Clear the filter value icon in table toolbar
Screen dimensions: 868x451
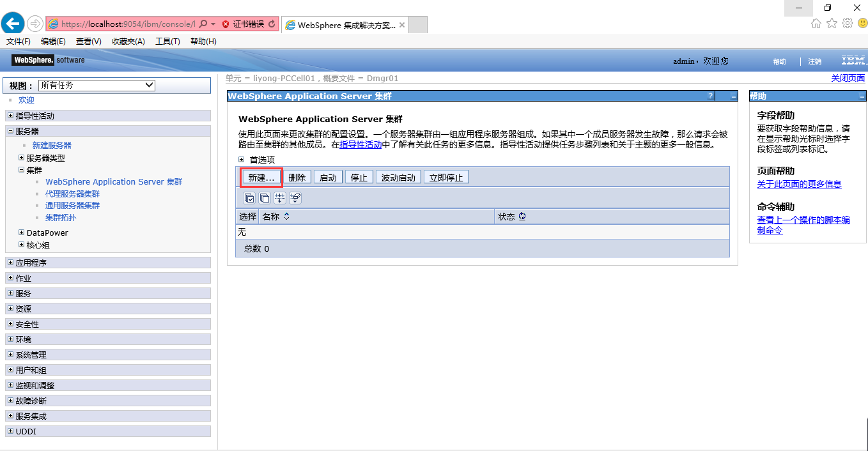[295, 198]
